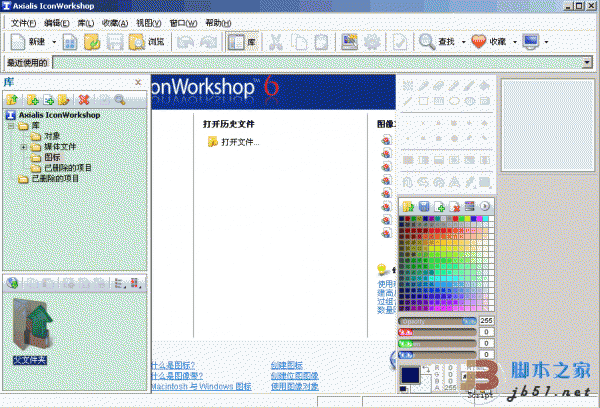
Task: Open the 编辑(E) menu
Action: [x=57, y=23]
